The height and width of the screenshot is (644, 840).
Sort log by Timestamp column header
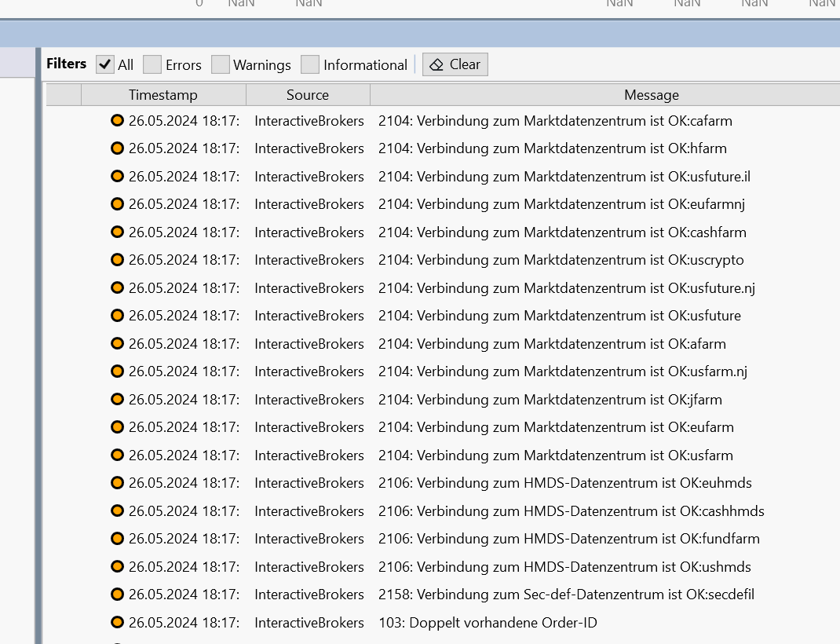[163, 95]
